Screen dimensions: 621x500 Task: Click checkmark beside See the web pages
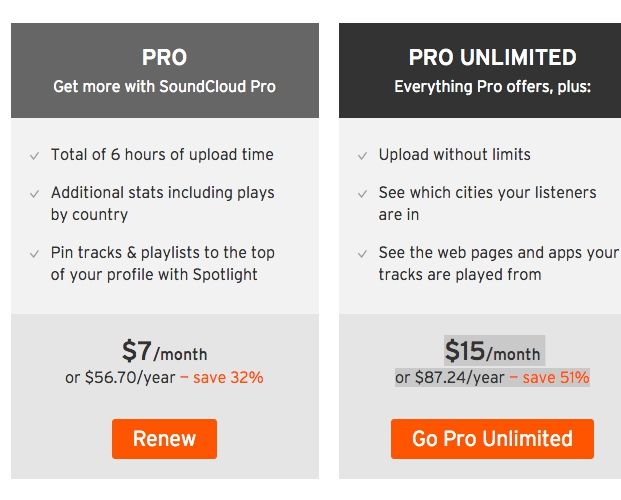tap(362, 254)
